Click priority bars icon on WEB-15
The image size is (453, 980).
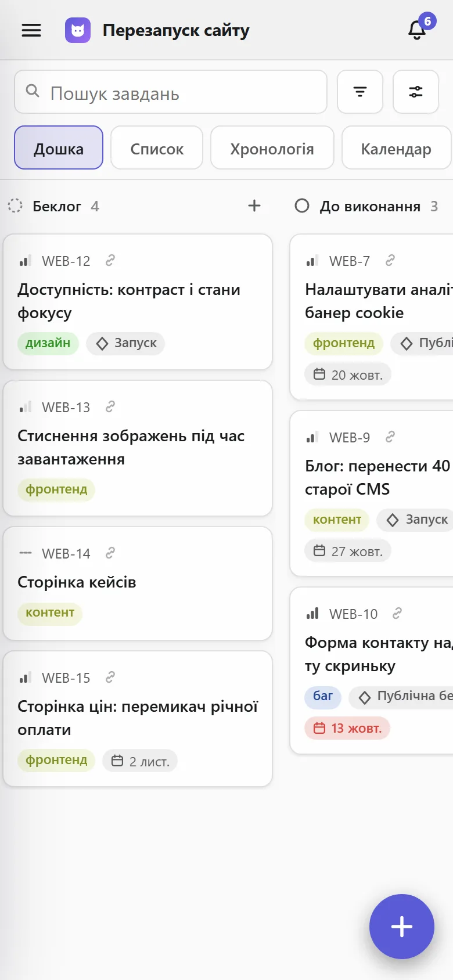click(25, 677)
